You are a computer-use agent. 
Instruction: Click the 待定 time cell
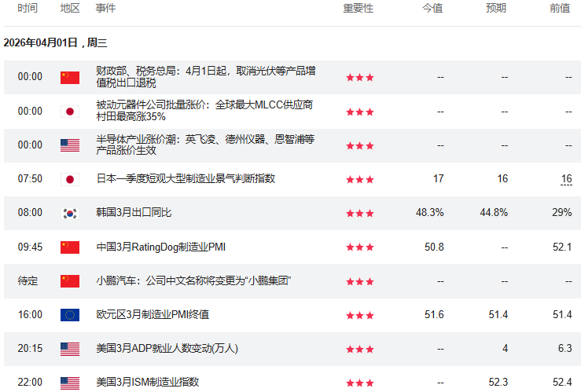click(28, 281)
